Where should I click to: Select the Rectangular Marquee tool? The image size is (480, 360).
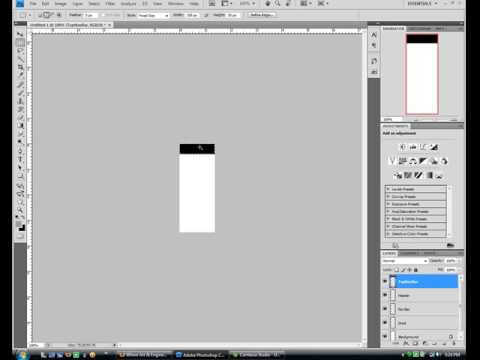point(20,43)
